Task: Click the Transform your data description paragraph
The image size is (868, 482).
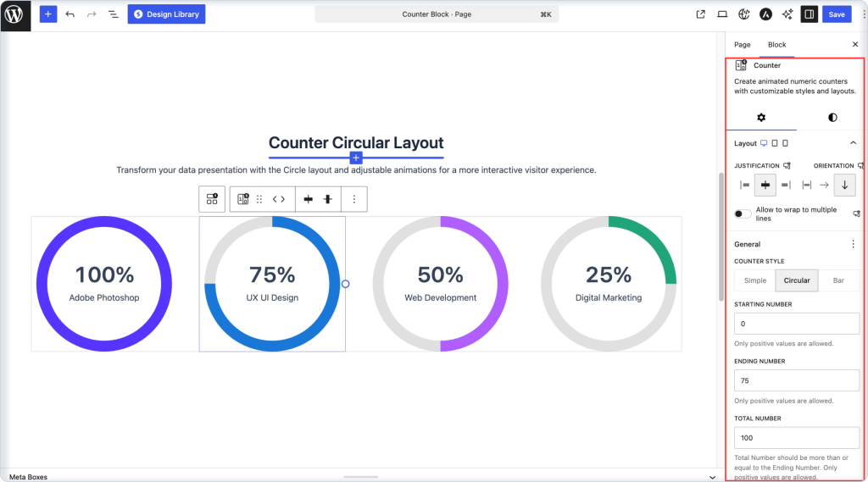Action: tap(356, 170)
